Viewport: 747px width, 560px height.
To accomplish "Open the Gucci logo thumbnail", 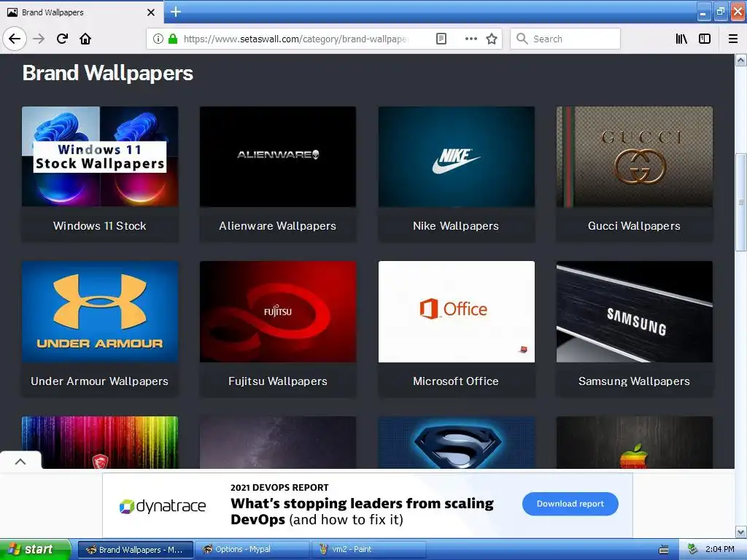I will click(x=635, y=157).
